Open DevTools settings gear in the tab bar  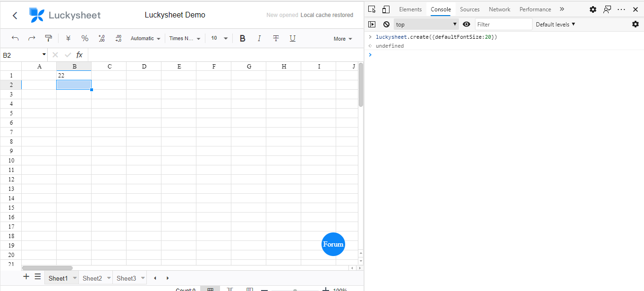593,9
